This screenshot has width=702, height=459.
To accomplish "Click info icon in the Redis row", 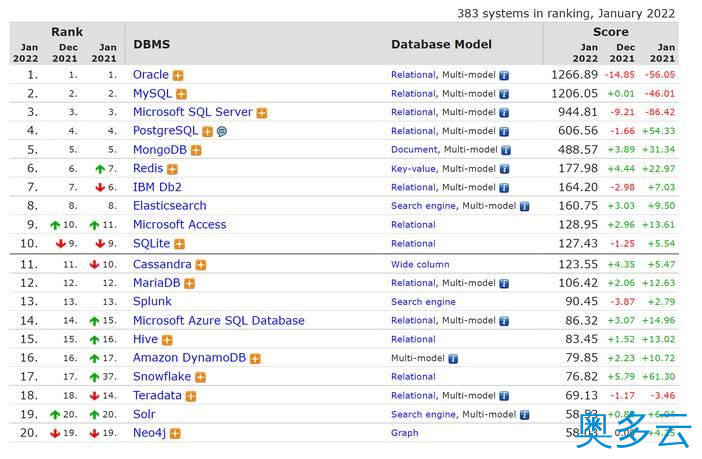I will coord(504,169).
